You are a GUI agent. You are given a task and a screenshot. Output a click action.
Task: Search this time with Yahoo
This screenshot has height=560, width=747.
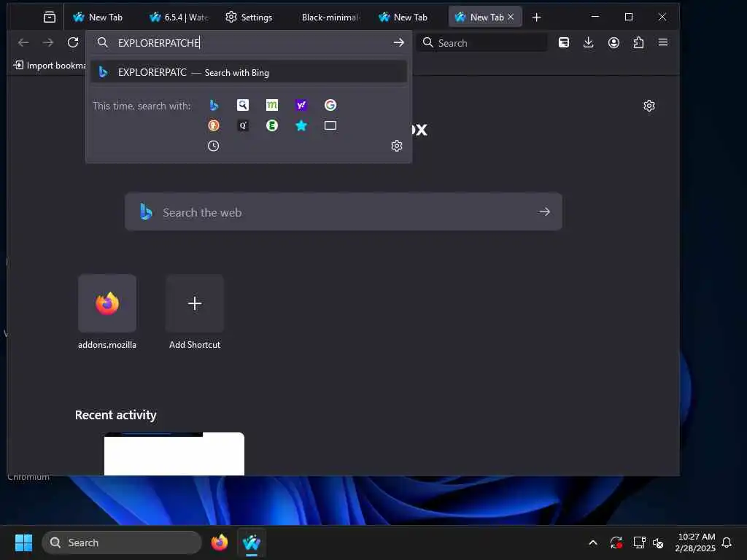[301, 105]
